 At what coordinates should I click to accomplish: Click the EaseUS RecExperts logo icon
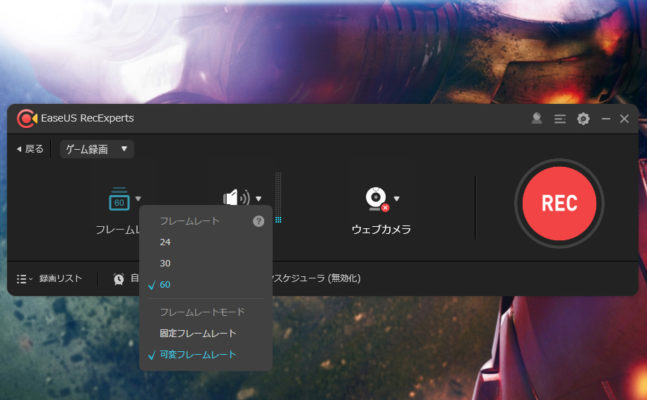[x=27, y=118]
